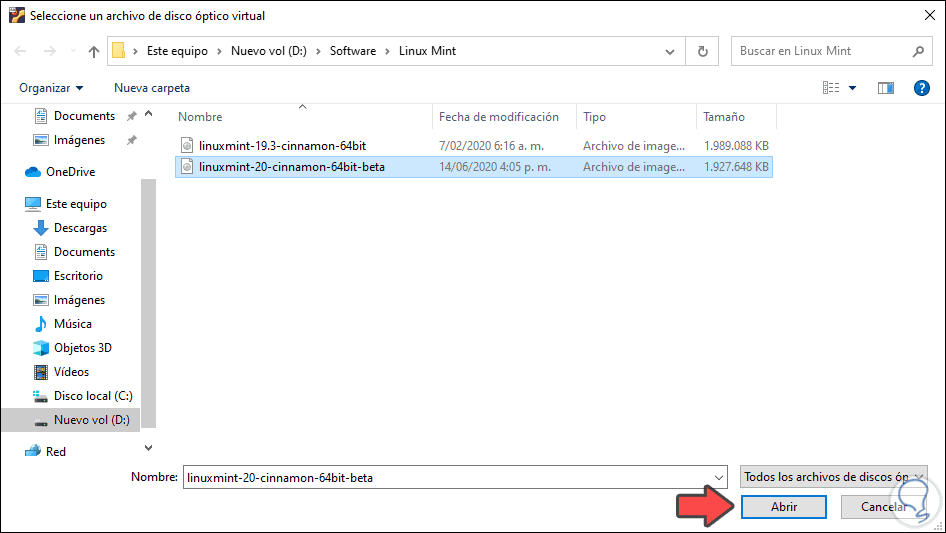Select linuxmint-20-cinnamon-64bit-beta file
The height and width of the screenshot is (533, 946).
pos(292,167)
